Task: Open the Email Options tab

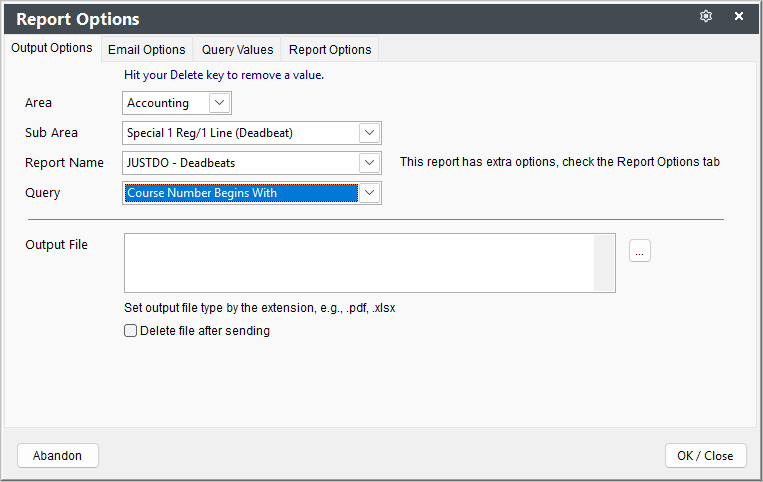Action: [146, 50]
